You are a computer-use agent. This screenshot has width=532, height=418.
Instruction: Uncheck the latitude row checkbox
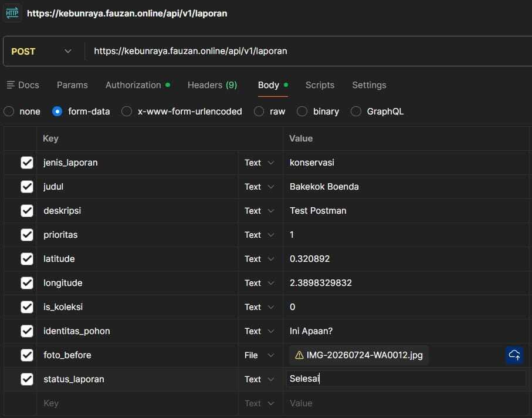tap(27, 259)
